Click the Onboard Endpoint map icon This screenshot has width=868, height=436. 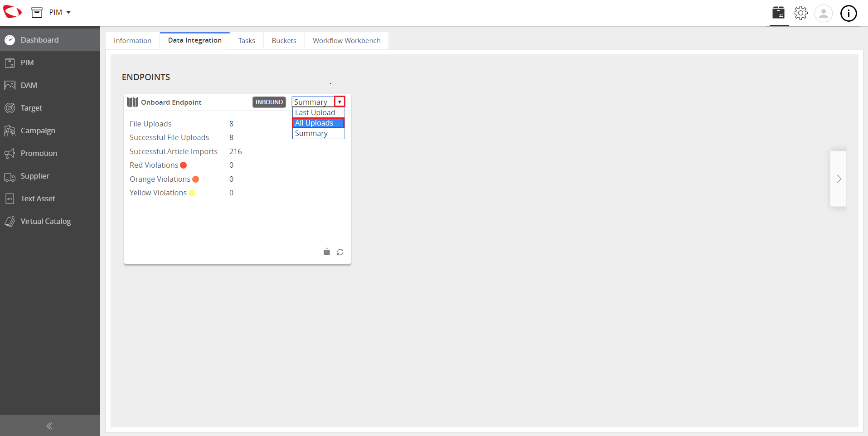132,102
